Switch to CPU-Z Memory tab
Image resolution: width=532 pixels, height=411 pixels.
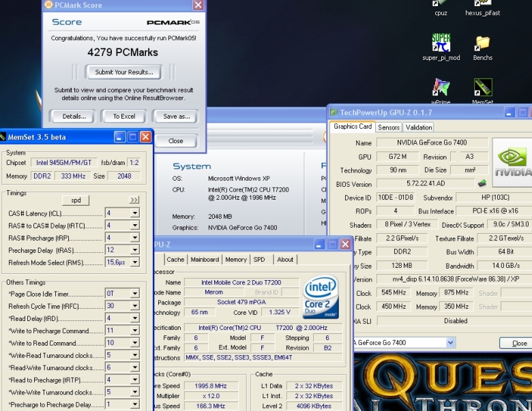coord(236,260)
